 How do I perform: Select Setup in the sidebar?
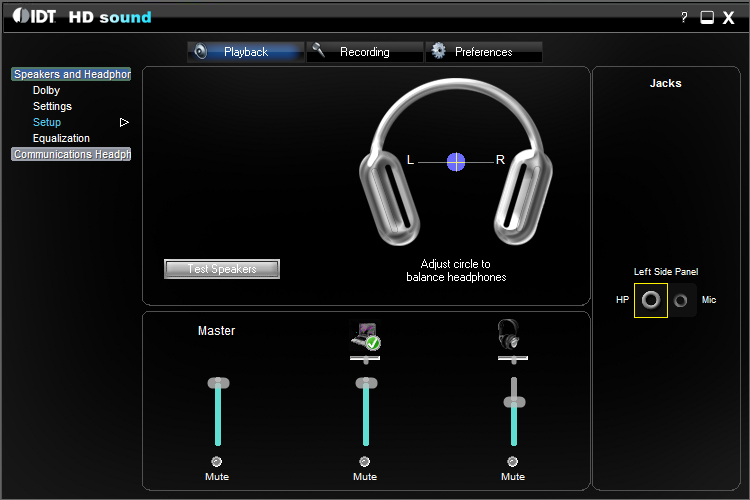pos(47,122)
